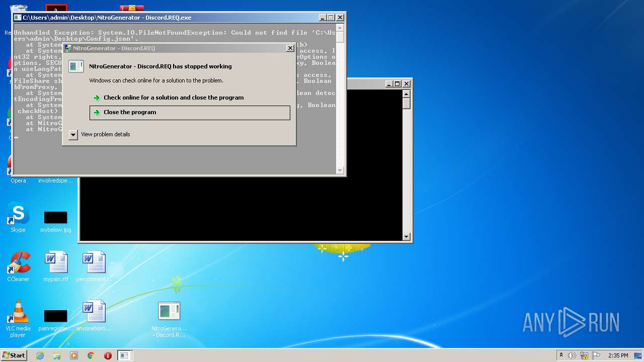Switch to NitroGenerator taskbar button

pyautogui.click(x=124, y=355)
